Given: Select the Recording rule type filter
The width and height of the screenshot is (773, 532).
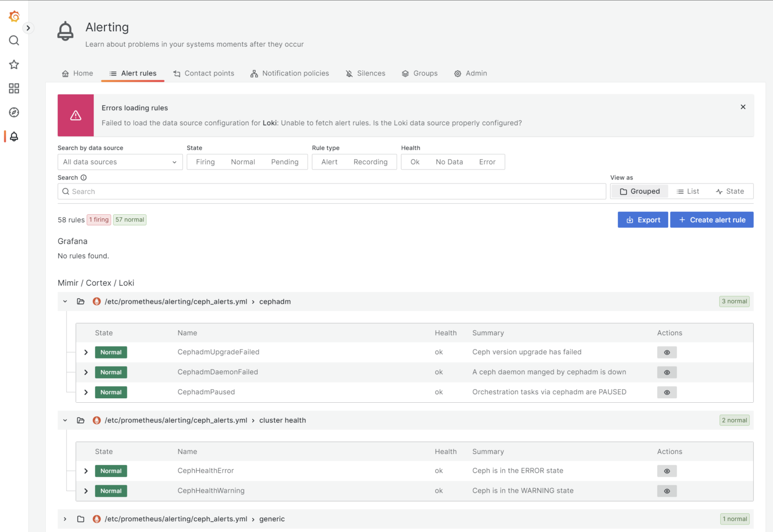Looking at the screenshot, I should 370,162.
